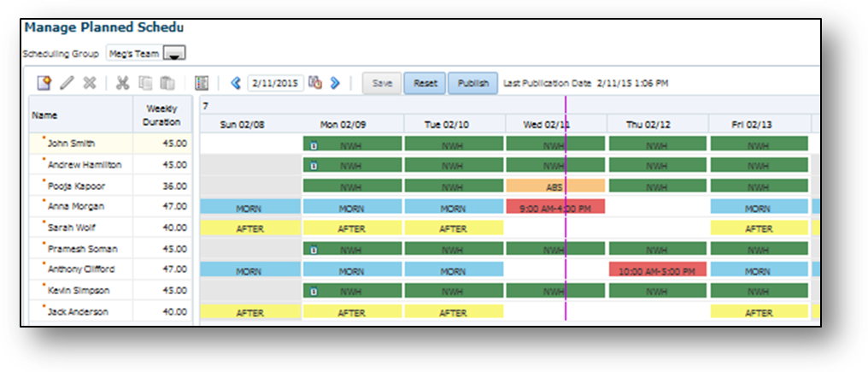The image size is (868, 372).
Task: Select Pooja Kapoor's orange ABS shift
Action: [x=555, y=186]
